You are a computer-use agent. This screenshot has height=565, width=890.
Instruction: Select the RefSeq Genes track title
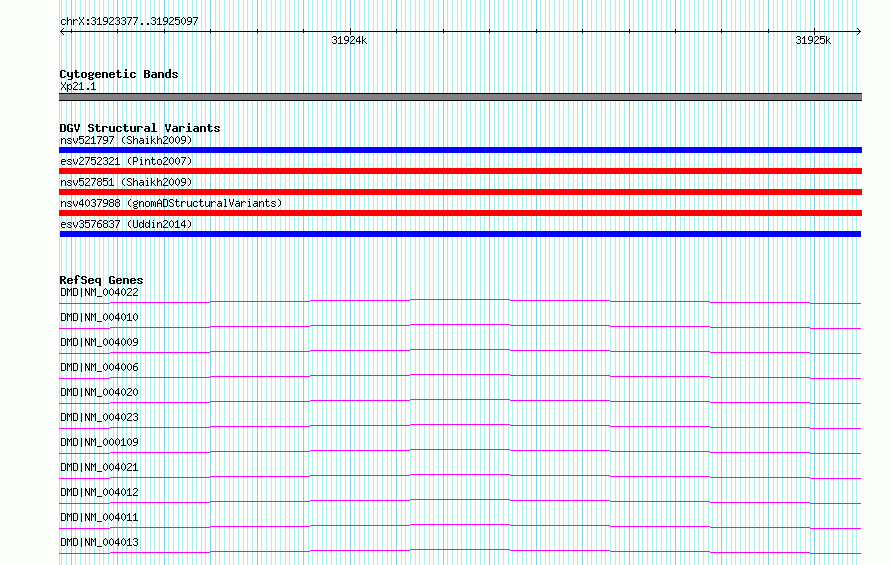(101, 280)
